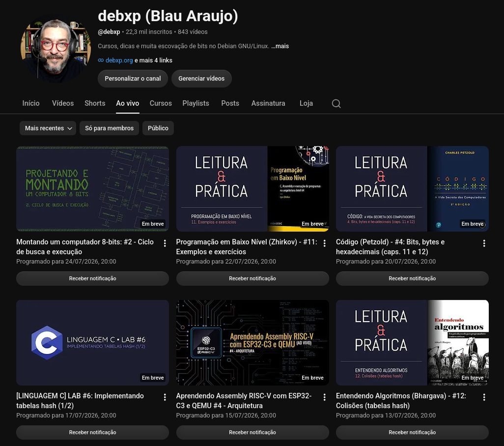Click Gerenciar vídeos button
This screenshot has height=446, width=504.
coord(201,79)
